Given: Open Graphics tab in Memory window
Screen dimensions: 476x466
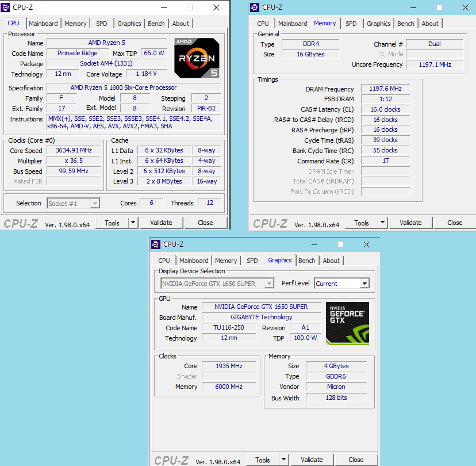Looking at the screenshot, I should click(378, 24).
